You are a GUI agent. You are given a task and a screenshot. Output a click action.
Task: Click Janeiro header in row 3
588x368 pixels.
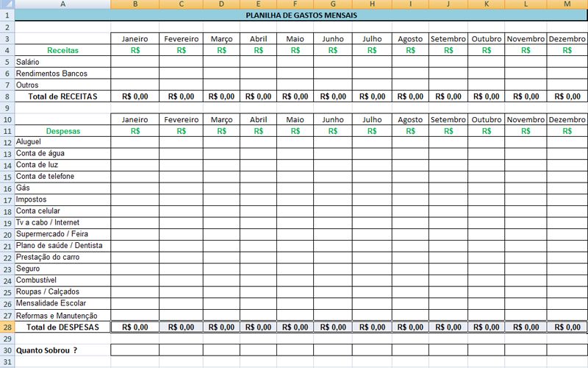135,39
